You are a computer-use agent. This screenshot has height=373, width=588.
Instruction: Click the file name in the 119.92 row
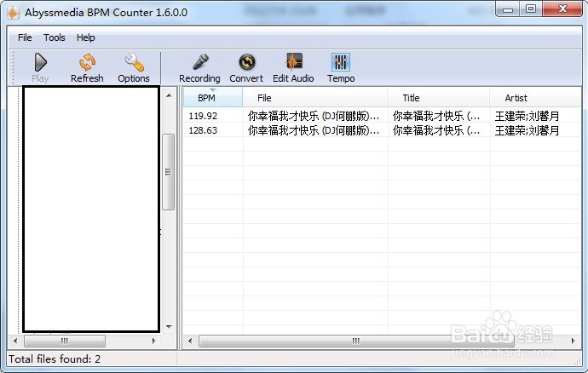314,116
